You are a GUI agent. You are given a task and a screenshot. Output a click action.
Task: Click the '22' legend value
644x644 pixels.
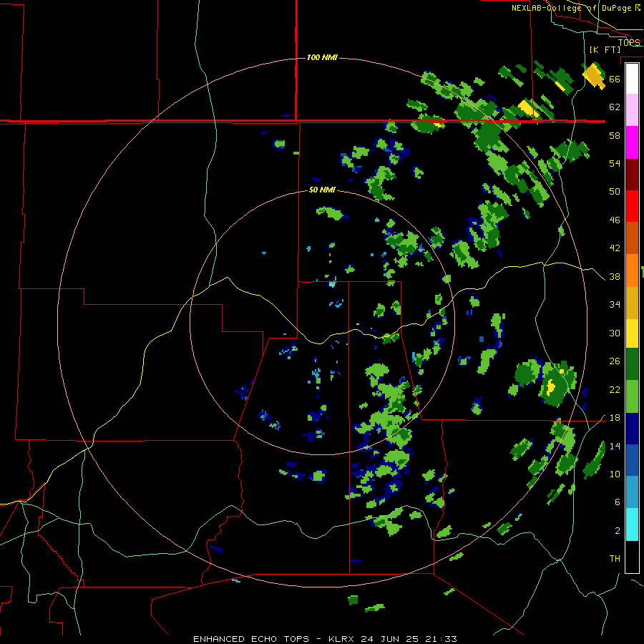click(x=615, y=390)
